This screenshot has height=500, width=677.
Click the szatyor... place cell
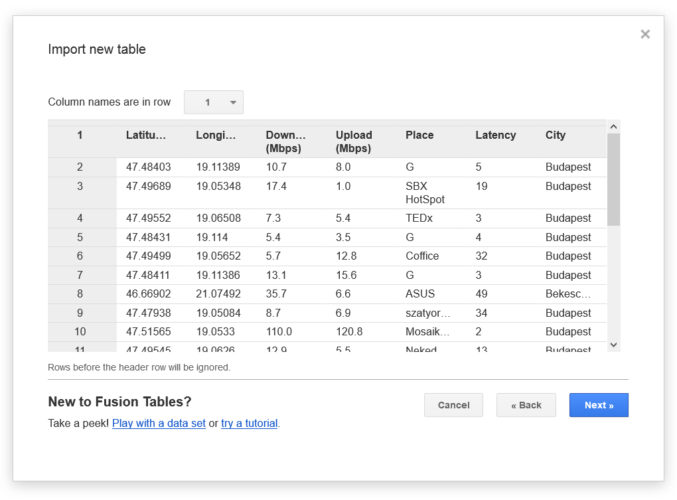427,313
